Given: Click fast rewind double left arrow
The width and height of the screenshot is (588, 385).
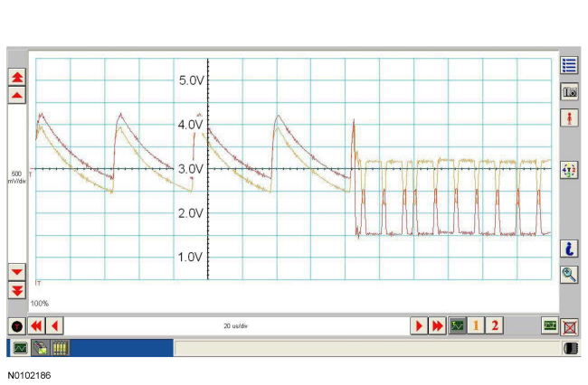Looking at the screenshot, I should [x=36, y=325].
